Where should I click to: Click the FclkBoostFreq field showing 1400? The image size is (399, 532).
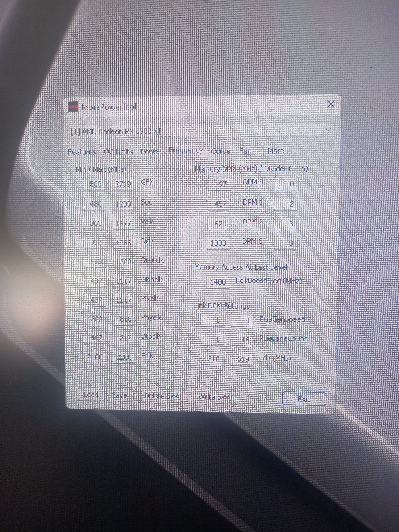(x=218, y=282)
